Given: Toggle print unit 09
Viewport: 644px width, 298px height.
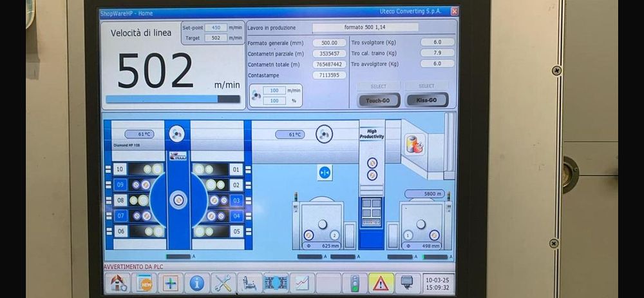Looking at the screenshot, I should (119, 184).
